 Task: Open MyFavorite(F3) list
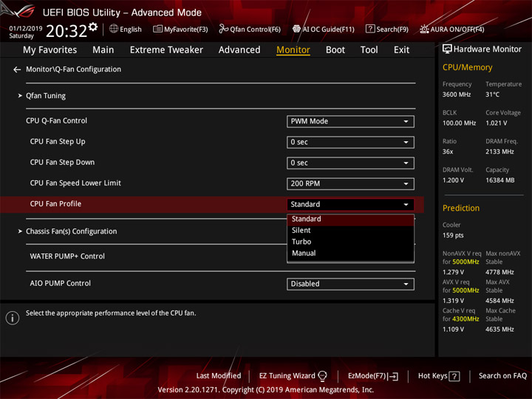point(180,29)
